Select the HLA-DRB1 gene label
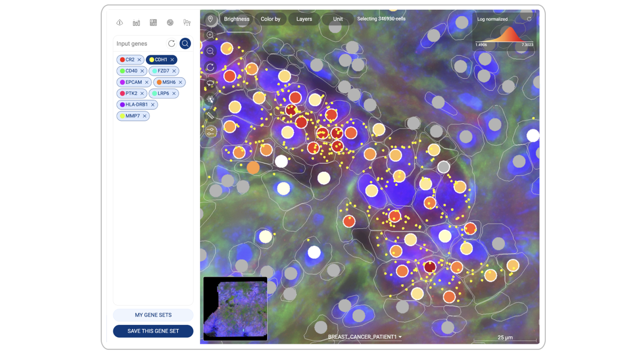 pyautogui.click(x=137, y=105)
